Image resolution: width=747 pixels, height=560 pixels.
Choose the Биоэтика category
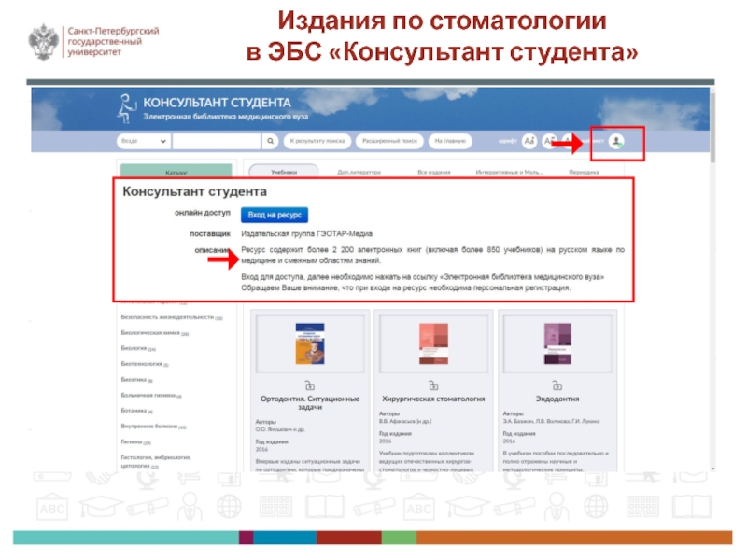pyautogui.click(x=136, y=380)
